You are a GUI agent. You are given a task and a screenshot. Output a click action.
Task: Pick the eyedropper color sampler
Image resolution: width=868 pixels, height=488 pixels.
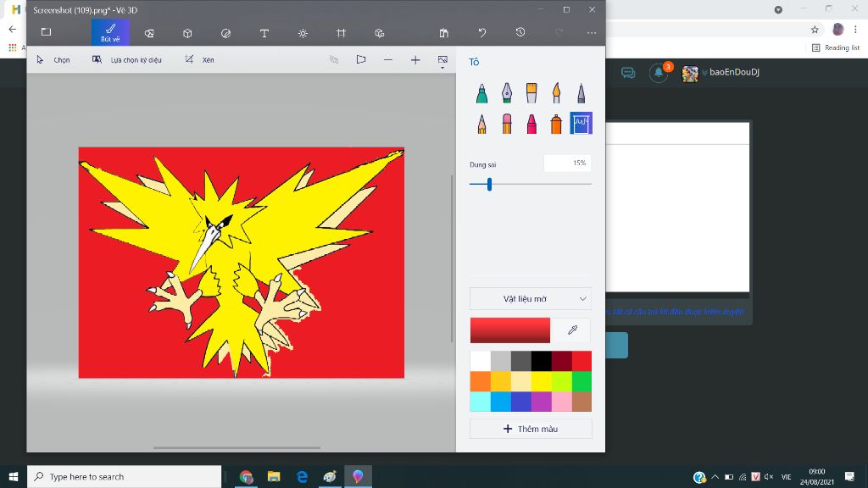(x=572, y=330)
